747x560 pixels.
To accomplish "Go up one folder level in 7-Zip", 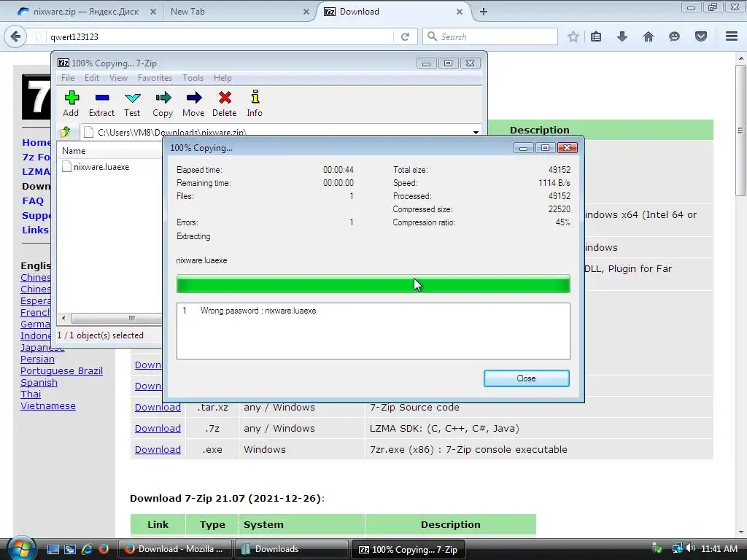I will (66, 131).
